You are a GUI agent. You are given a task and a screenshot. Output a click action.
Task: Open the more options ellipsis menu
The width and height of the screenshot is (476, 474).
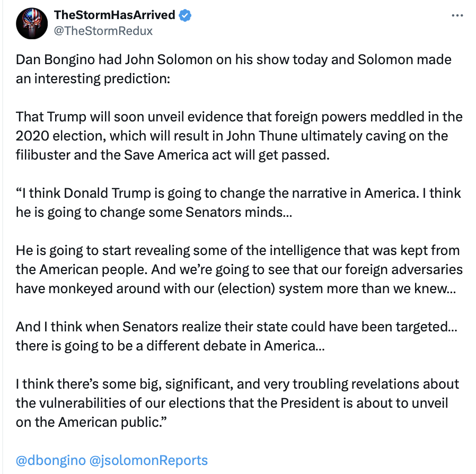(x=457, y=15)
